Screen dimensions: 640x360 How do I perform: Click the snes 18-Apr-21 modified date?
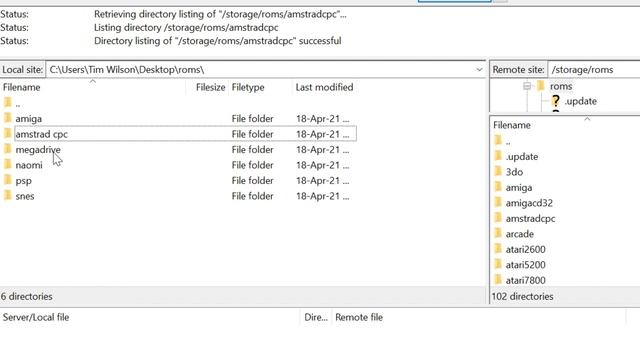coord(322,196)
